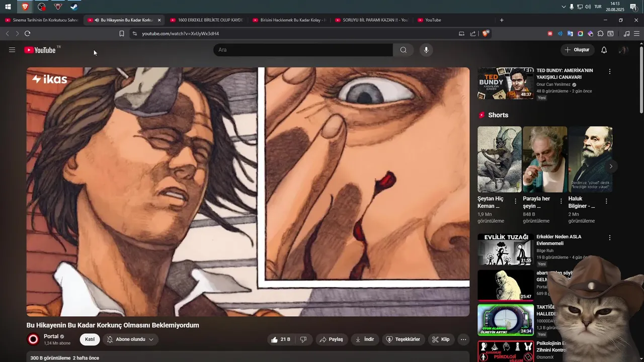Open the Portal channel name link

click(51, 336)
